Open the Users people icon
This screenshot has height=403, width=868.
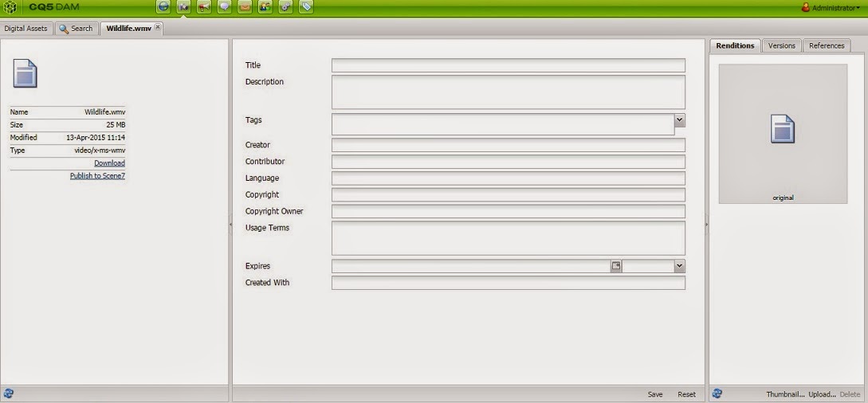pos(265,6)
